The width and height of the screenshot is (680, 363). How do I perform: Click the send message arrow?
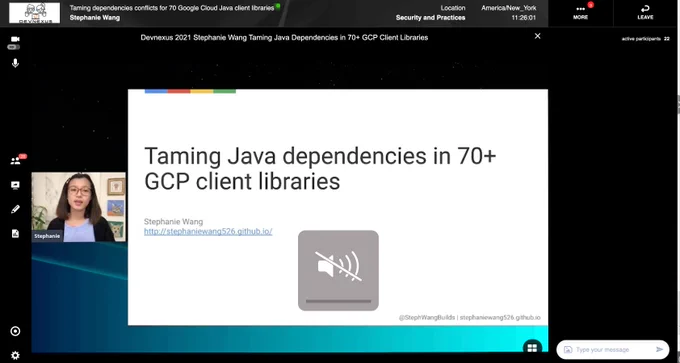pos(660,350)
